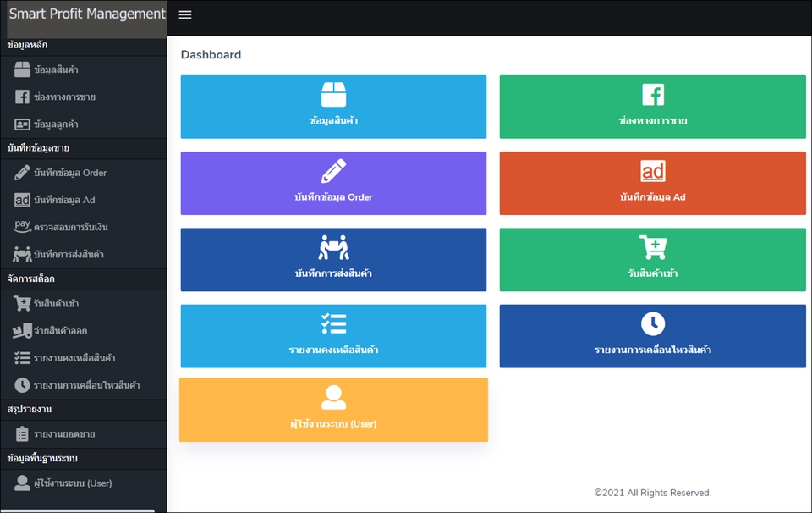This screenshot has height=513, width=812.
Task: Open the รายงานคงเหลือสินค้า dashboard tile label
Action: click(333, 350)
